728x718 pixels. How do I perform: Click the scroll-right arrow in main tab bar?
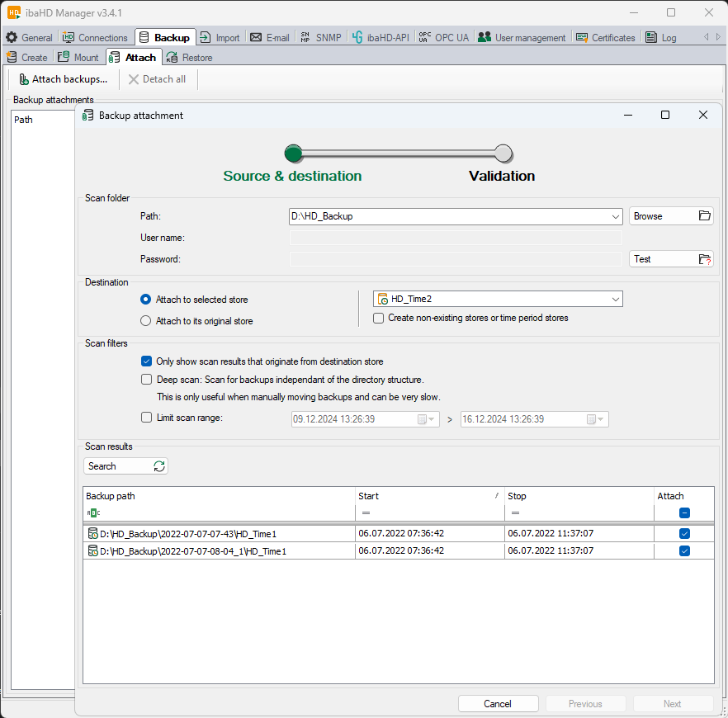point(718,37)
